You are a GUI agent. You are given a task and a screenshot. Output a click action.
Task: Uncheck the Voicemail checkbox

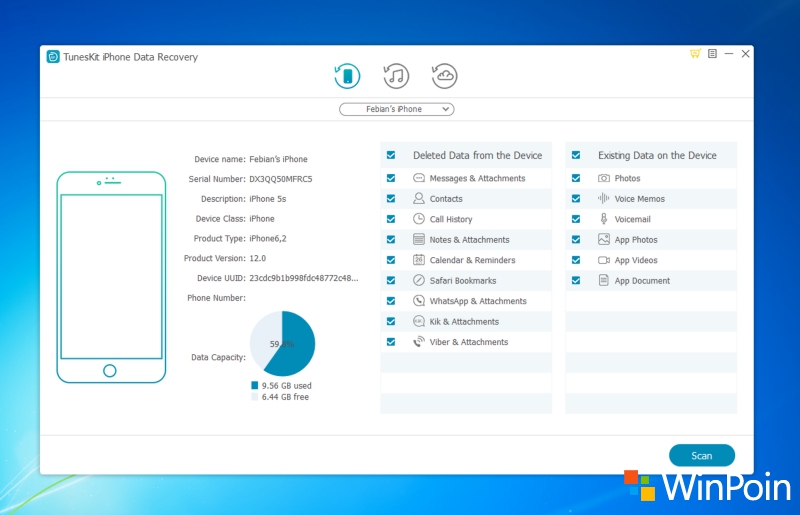point(576,219)
